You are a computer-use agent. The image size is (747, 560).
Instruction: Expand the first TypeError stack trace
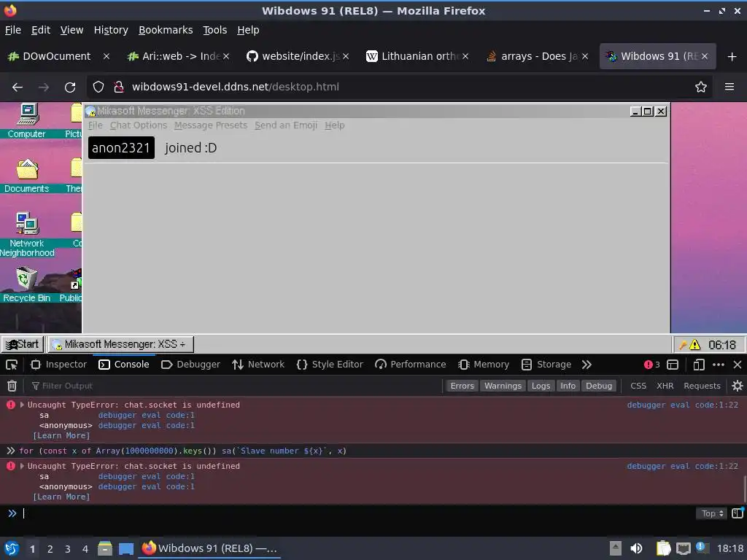[x=22, y=405]
